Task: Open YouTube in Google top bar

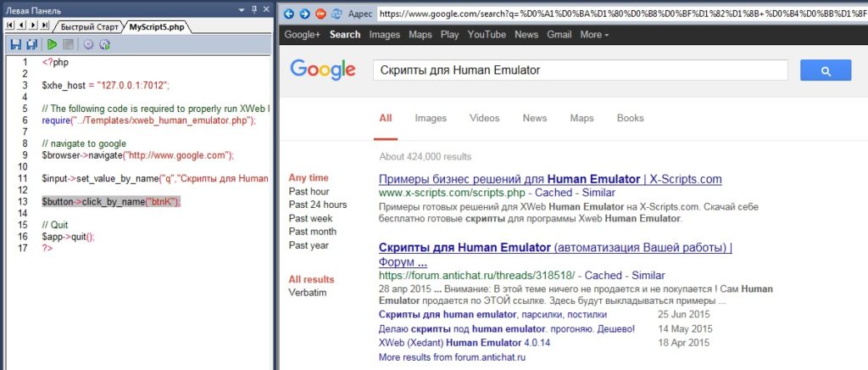Action: pos(487,34)
